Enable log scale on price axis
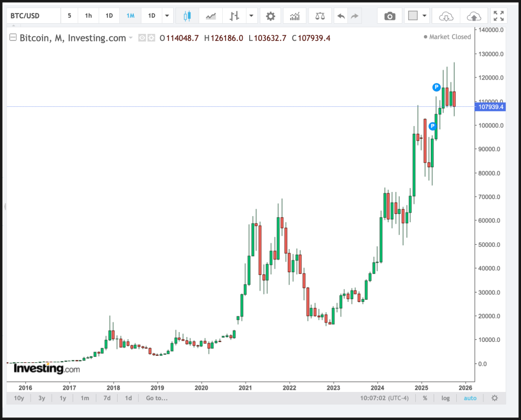Screen dimensions: 521x420 pyautogui.click(x=445, y=398)
